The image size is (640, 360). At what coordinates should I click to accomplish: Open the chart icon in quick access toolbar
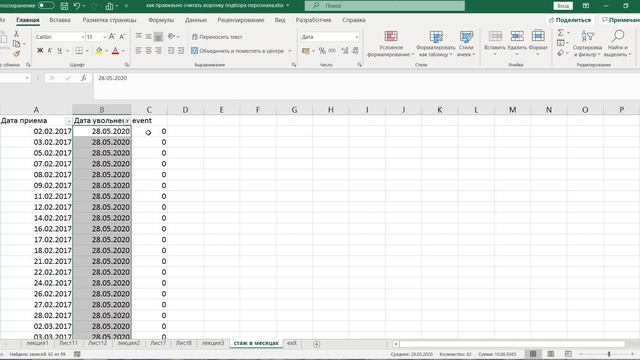pos(109,6)
